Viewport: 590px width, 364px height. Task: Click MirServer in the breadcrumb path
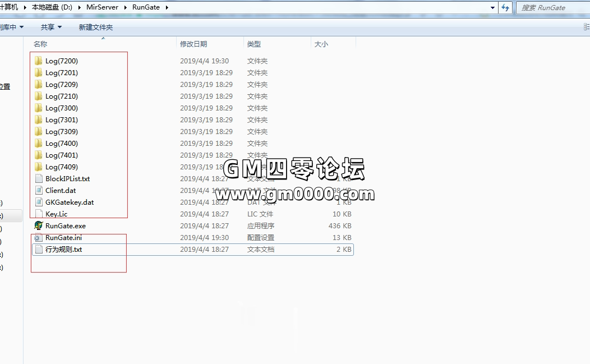pos(102,7)
